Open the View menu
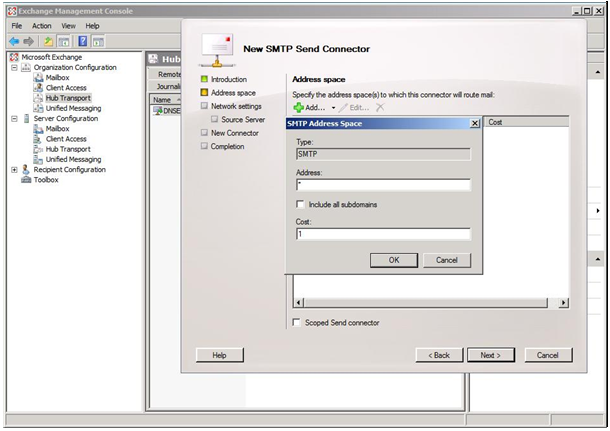The height and width of the screenshot is (431, 610). coord(68,25)
